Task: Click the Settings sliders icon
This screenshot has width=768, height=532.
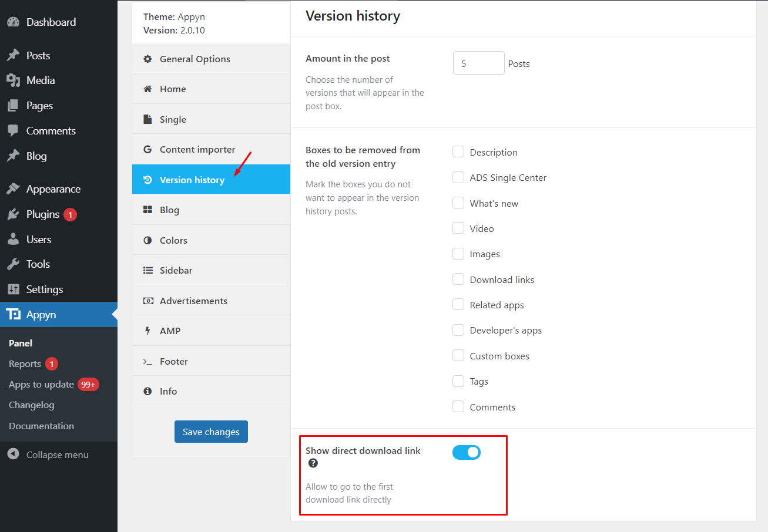Action: pyautogui.click(x=14, y=289)
